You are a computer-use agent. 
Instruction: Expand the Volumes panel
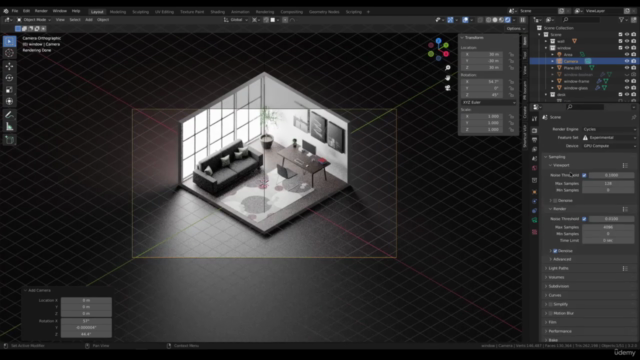[556, 277]
